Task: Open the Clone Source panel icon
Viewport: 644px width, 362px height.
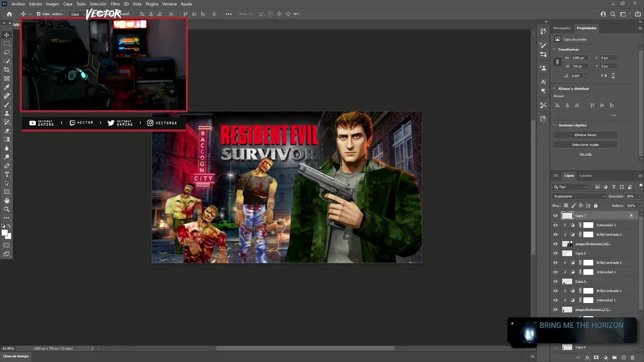Action: pyautogui.click(x=543, y=67)
